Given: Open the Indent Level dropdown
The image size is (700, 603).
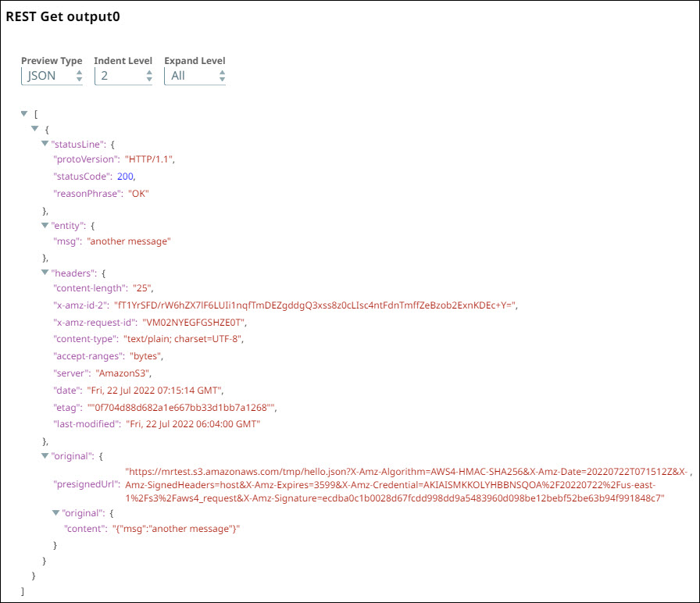Looking at the screenshot, I should [123, 76].
